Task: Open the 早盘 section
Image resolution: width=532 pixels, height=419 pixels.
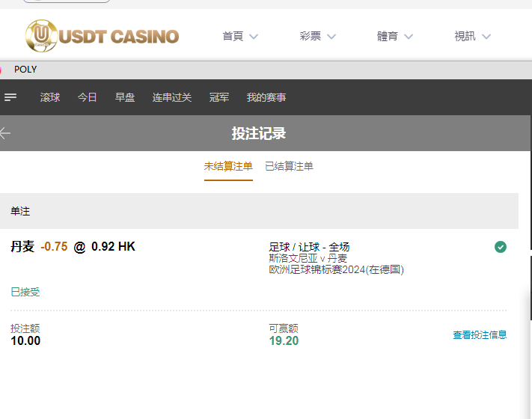Action: pyautogui.click(x=125, y=97)
